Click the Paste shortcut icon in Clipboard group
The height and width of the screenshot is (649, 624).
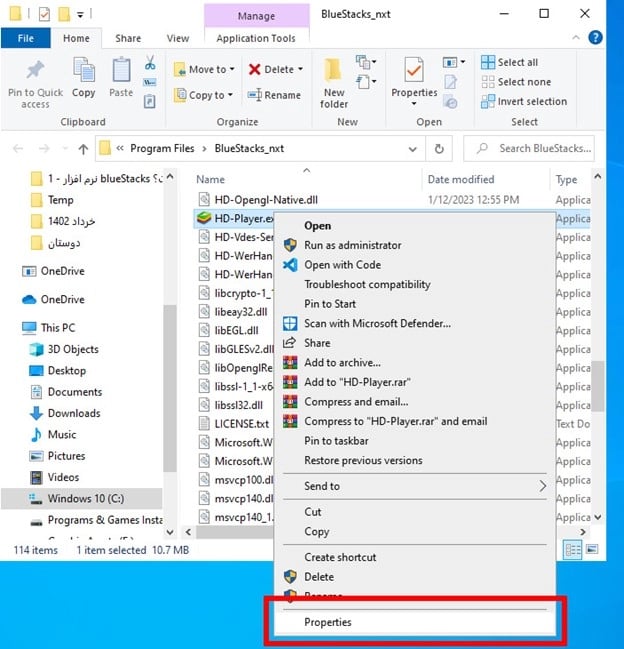point(149,101)
